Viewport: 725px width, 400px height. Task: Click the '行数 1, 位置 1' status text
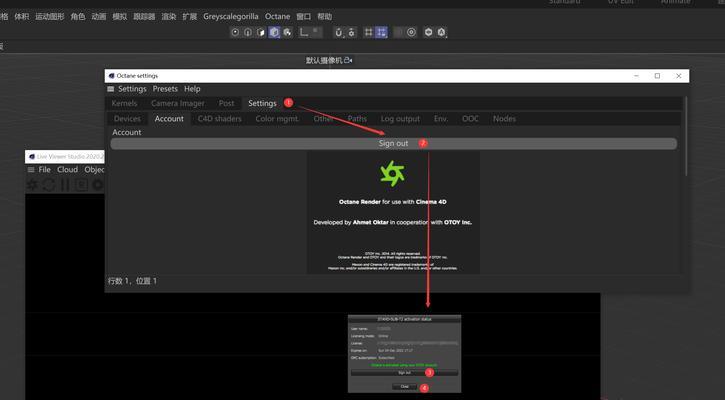point(132,281)
